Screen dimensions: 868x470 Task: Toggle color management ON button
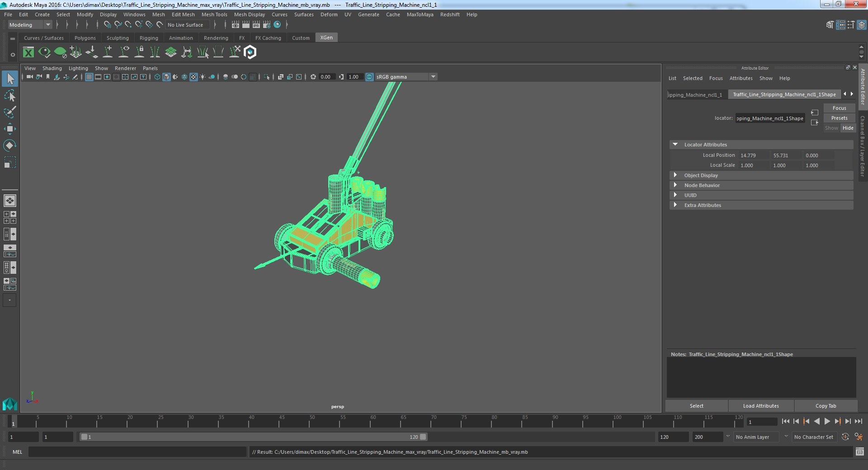[369, 77]
